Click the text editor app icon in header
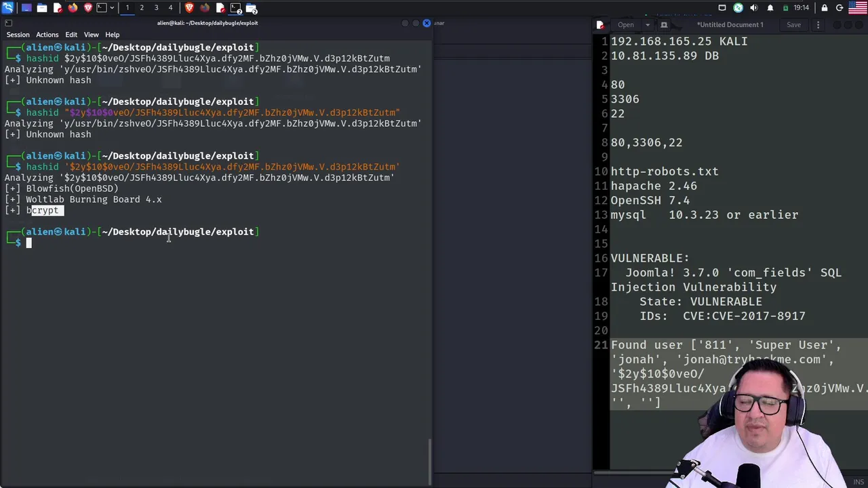The height and width of the screenshot is (488, 868). (600, 25)
